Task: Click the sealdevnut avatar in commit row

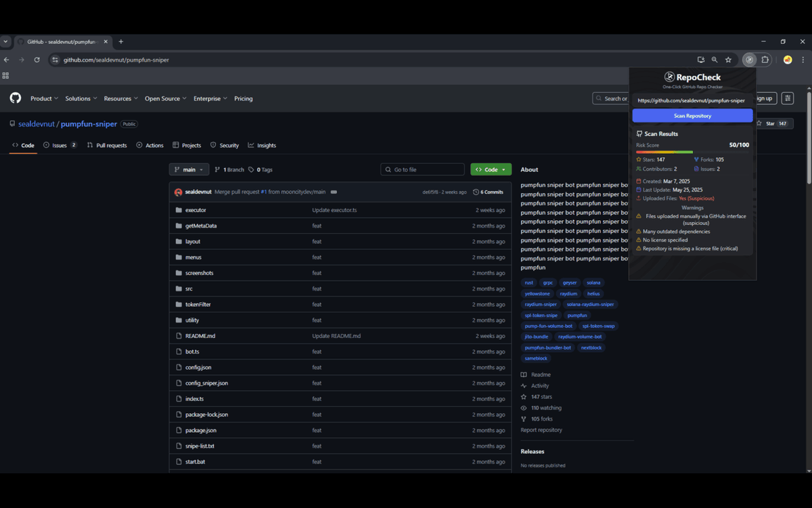Action: [178, 192]
